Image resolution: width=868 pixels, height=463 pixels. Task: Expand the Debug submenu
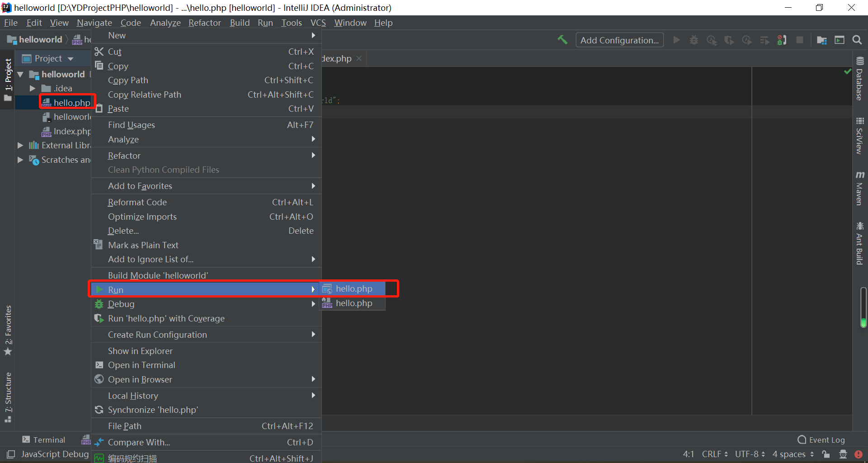pos(206,304)
